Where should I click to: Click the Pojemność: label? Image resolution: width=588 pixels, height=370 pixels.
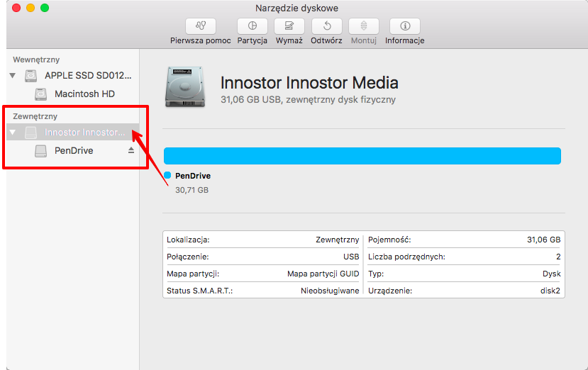point(389,240)
